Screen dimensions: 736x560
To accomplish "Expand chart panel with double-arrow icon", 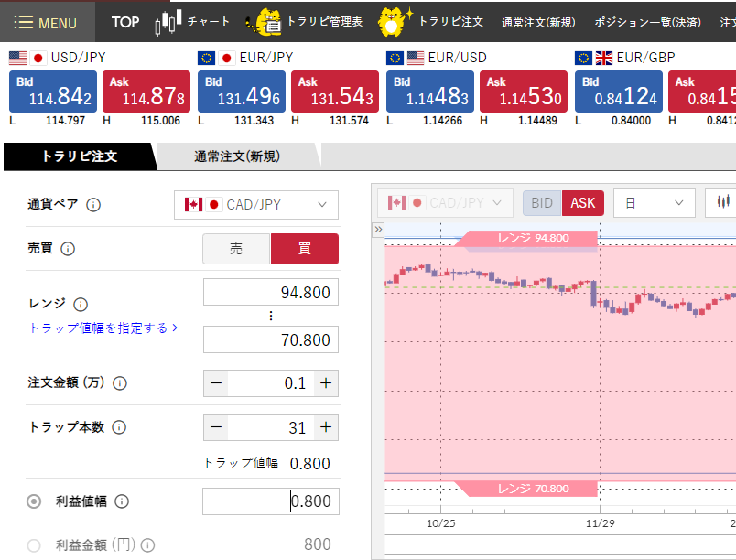I will tap(378, 230).
